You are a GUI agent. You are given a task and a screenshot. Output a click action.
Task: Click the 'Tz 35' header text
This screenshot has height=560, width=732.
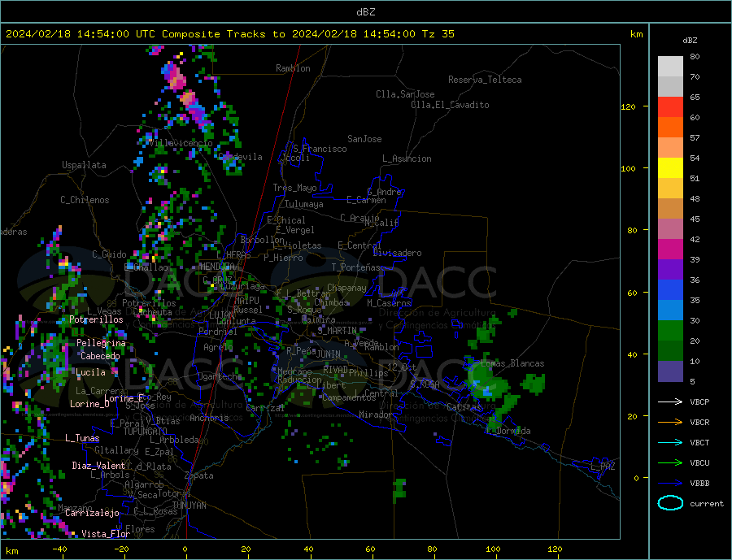point(438,34)
